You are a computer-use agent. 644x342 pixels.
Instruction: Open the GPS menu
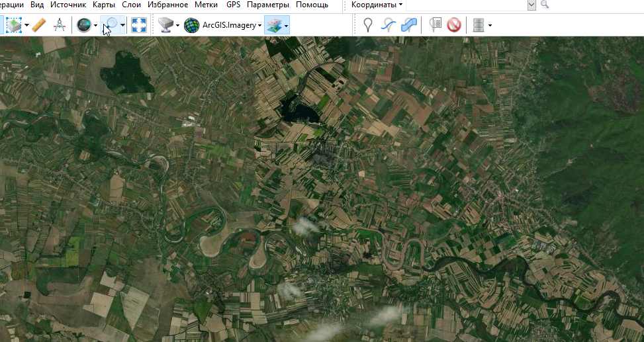coord(233,5)
